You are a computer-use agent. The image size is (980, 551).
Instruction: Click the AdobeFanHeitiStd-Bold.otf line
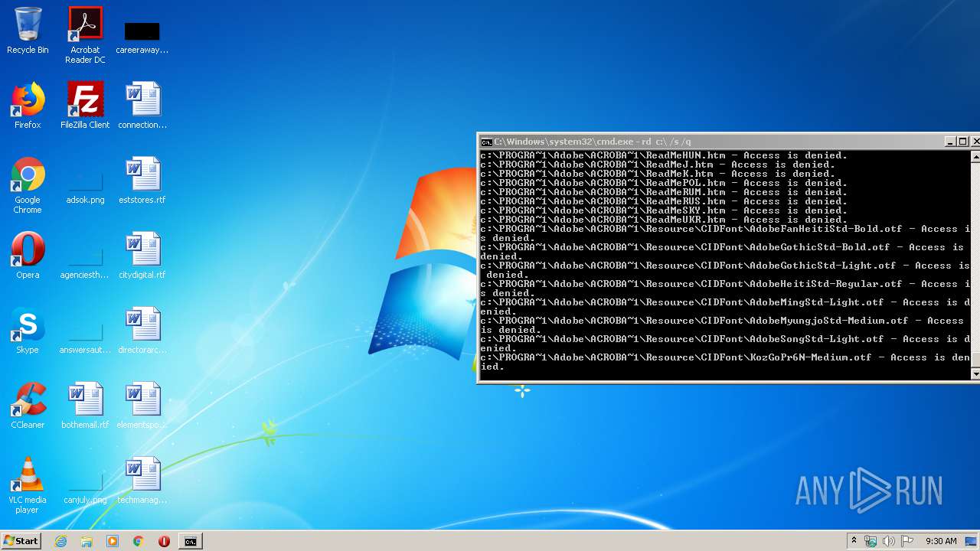tap(724, 233)
